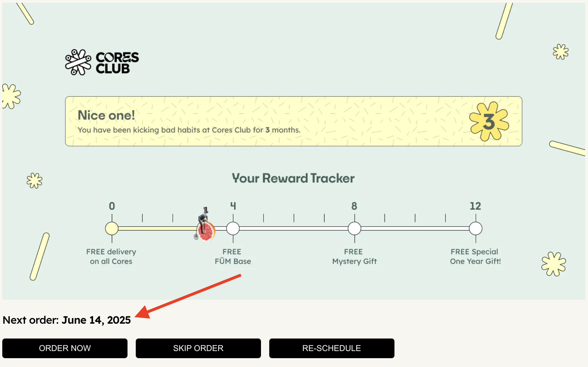Image resolution: width=588 pixels, height=367 pixels.
Task: Click the filled yellow progress bar segment
Action: [158, 229]
